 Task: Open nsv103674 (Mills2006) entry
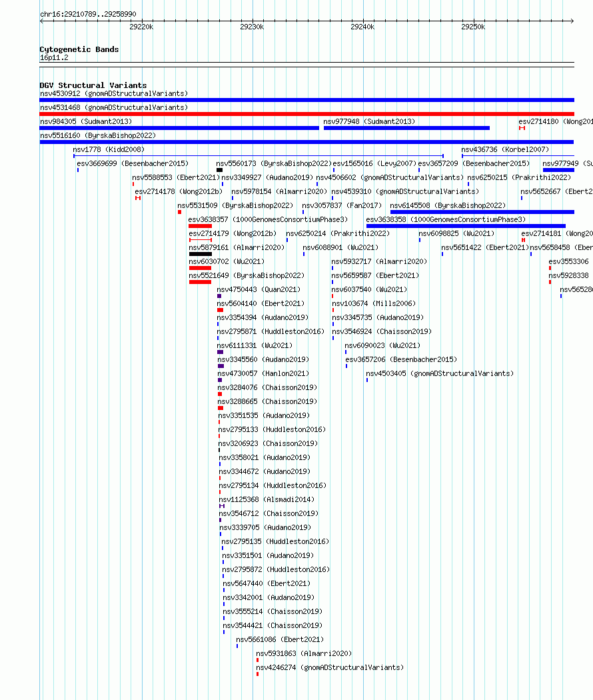pyautogui.click(x=374, y=303)
